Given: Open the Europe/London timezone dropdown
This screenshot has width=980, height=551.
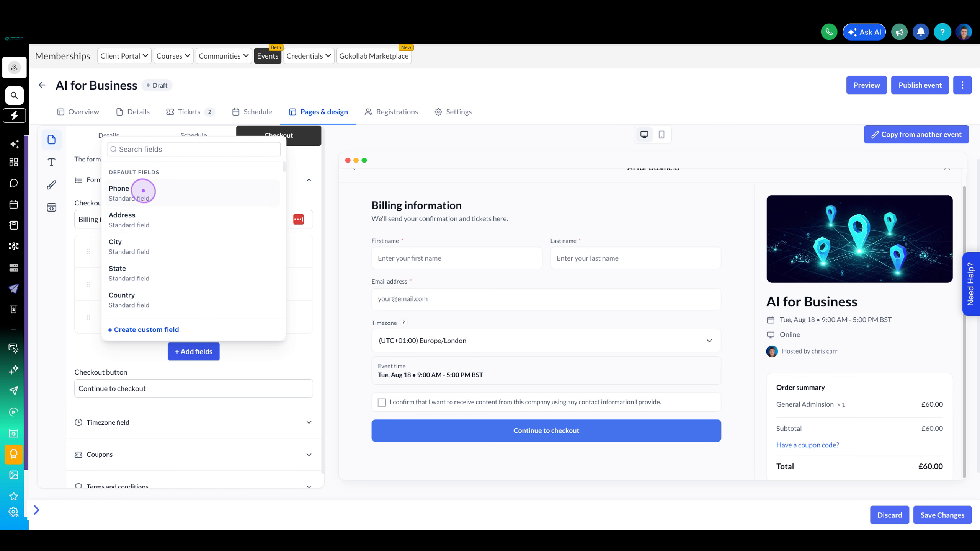Looking at the screenshot, I should tap(546, 341).
